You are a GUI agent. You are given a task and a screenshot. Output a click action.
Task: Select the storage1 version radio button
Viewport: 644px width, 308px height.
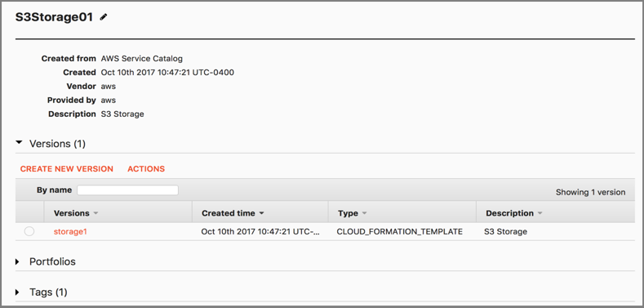(x=29, y=231)
